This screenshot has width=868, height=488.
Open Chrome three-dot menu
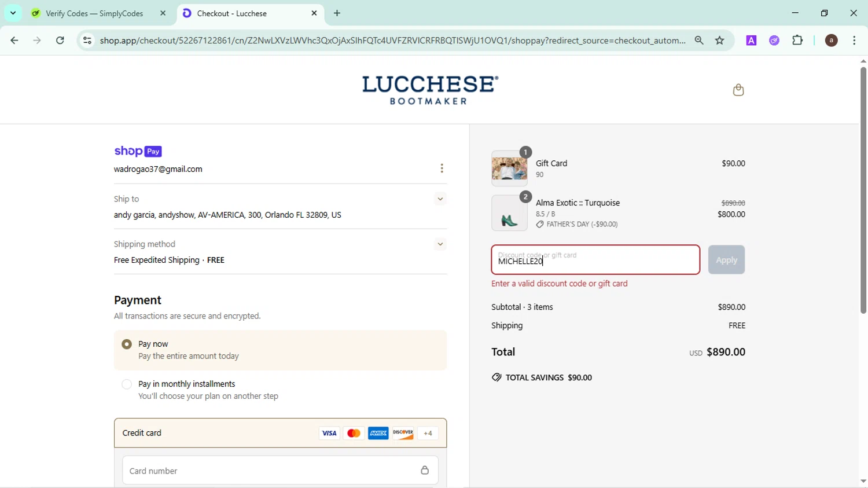point(855,41)
